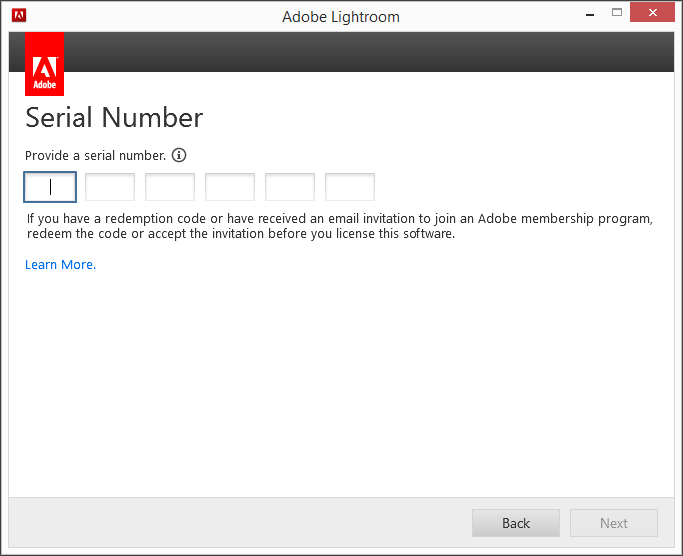Screen dimensions: 683x556
Task: Click the third serial number field
Action: 170,187
